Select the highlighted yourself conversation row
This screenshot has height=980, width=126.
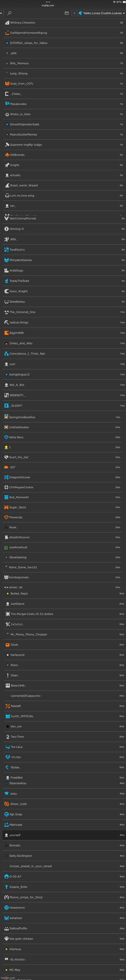click(x=64, y=835)
